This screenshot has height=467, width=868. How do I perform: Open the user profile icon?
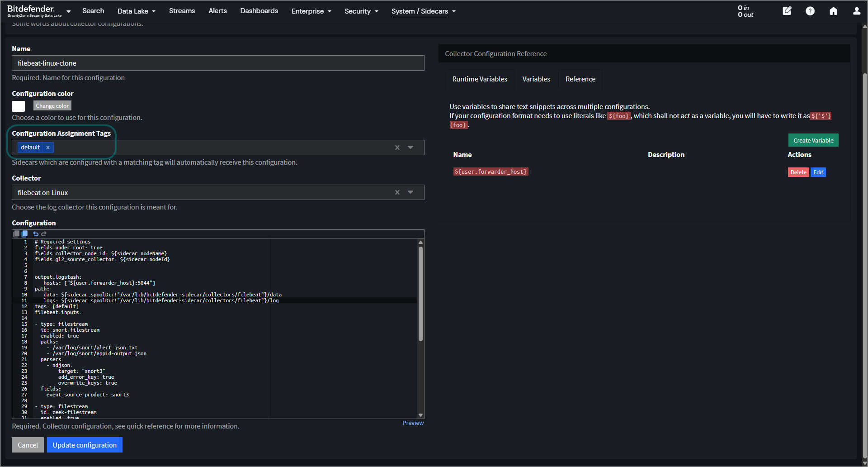(x=857, y=11)
